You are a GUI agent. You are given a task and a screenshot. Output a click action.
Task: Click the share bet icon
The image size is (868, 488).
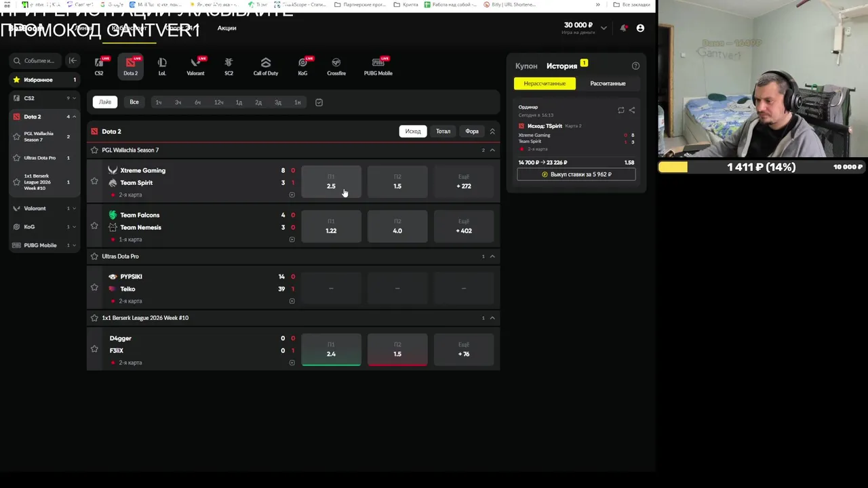(x=632, y=110)
